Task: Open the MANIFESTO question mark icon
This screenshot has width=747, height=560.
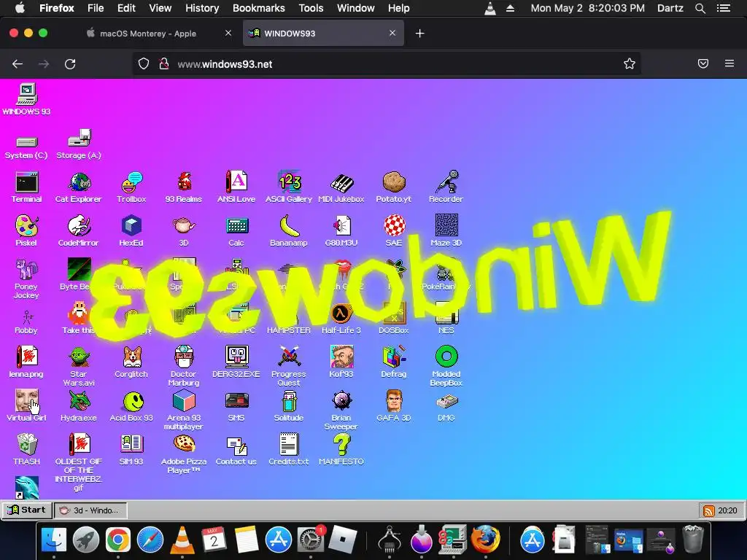Action: (341, 444)
